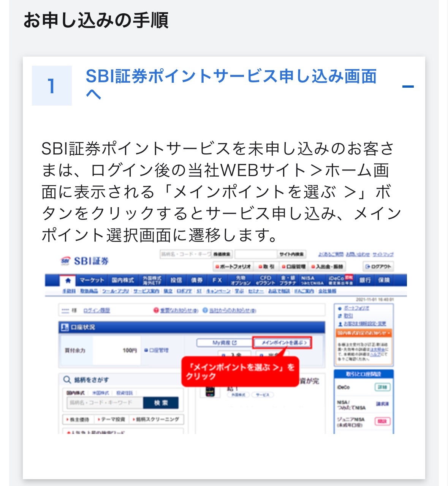Click the home icon in the blue navigation bar
Viewport: 448px width, 486px height.
click(x=68, y=280)
